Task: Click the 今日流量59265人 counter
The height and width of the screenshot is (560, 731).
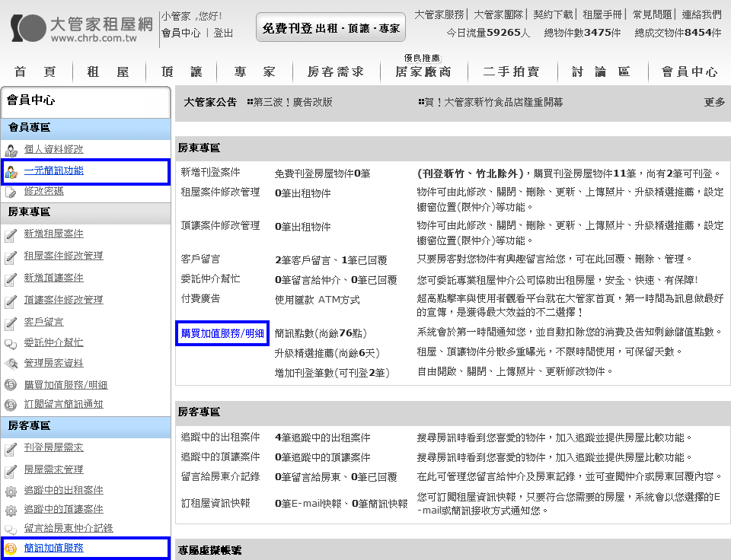Action: (488, 33)
